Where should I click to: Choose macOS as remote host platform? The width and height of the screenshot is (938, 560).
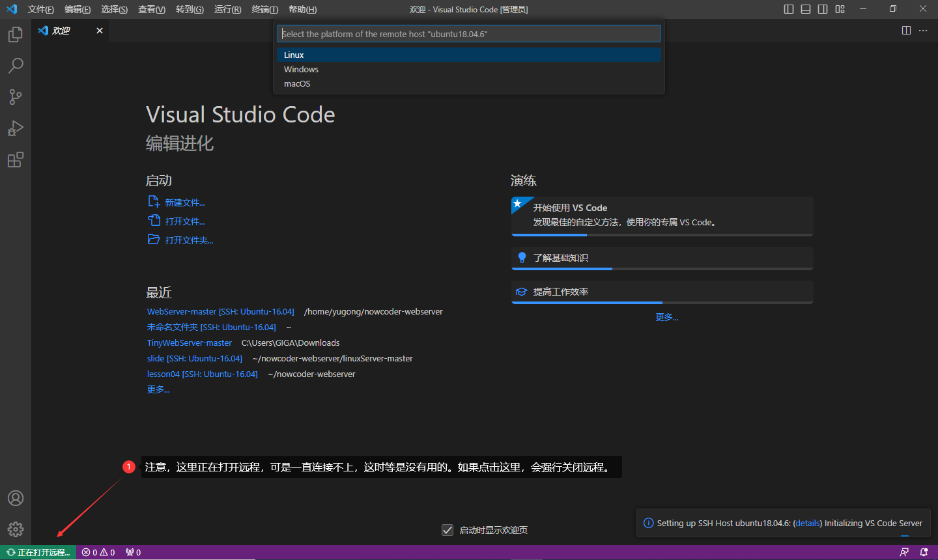tap(469, 84)
